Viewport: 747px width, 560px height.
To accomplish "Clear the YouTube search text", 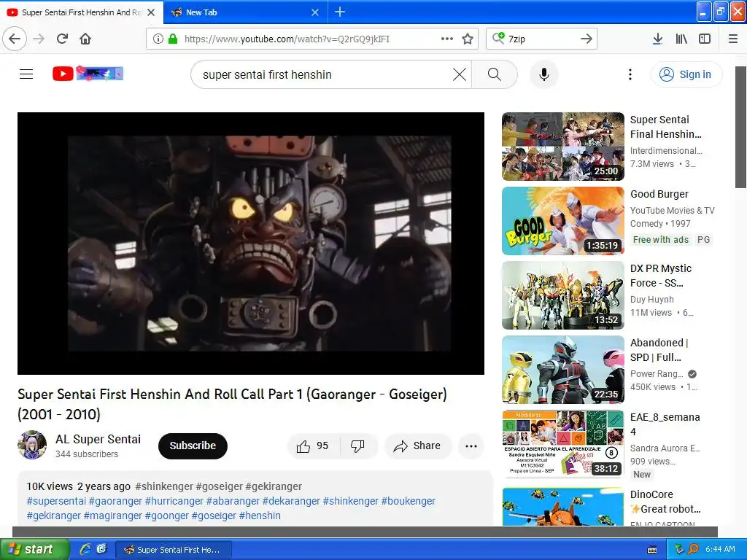I will (460, 74).
